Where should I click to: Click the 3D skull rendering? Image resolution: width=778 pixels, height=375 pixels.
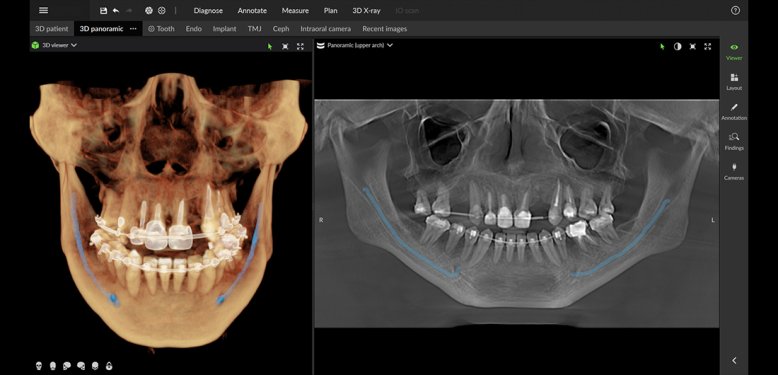click(169, 211)
